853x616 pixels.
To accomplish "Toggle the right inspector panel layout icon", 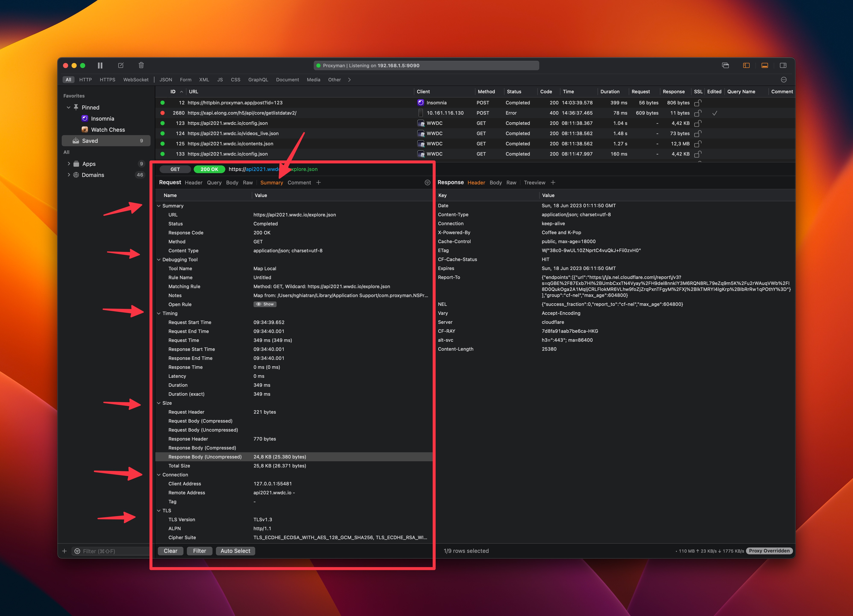I will point(783,65).
